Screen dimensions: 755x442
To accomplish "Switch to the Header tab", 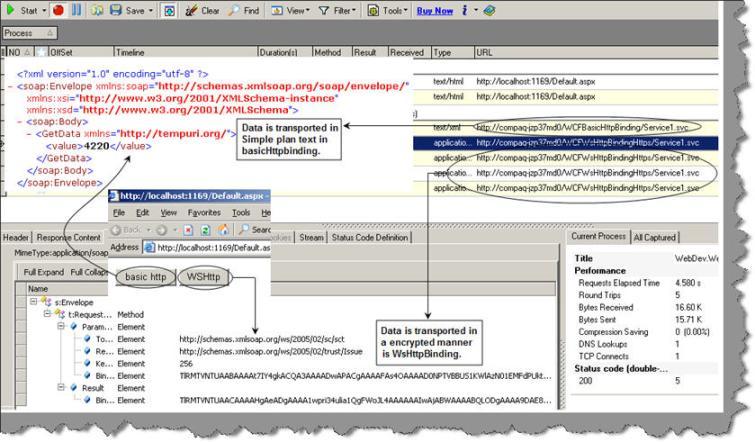I will coord(16,237).
